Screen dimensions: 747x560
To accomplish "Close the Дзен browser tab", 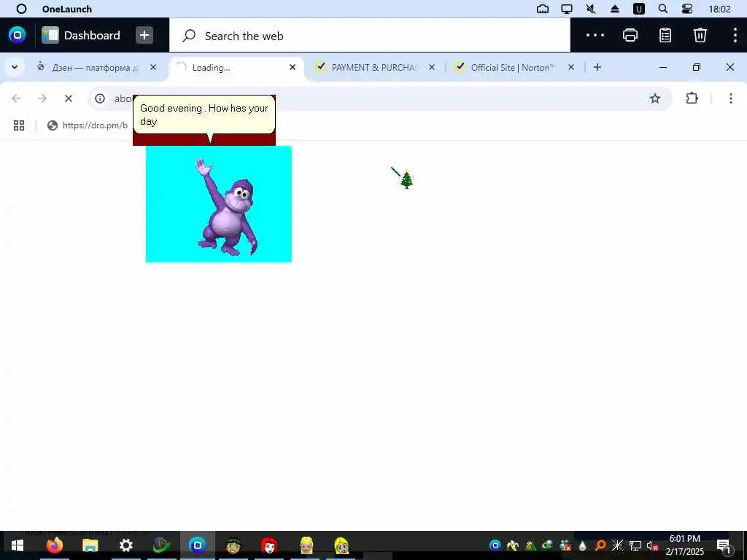I will tap(153, 68).
